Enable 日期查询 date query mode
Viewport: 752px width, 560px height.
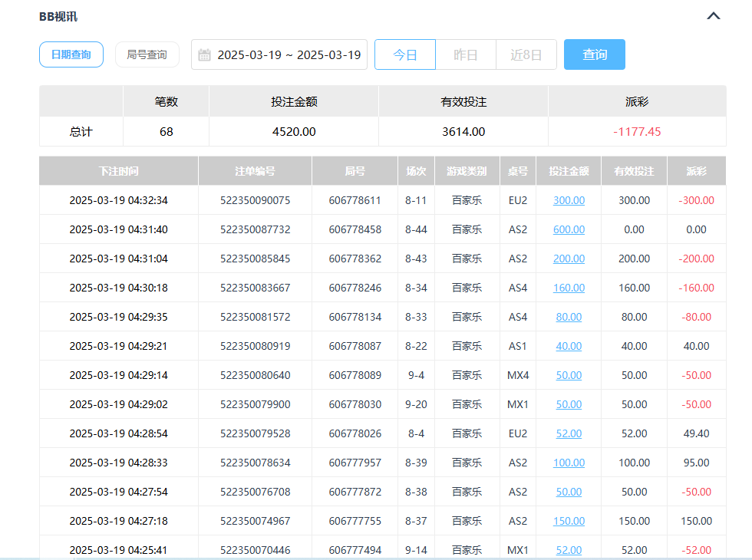tap(71, 54)
